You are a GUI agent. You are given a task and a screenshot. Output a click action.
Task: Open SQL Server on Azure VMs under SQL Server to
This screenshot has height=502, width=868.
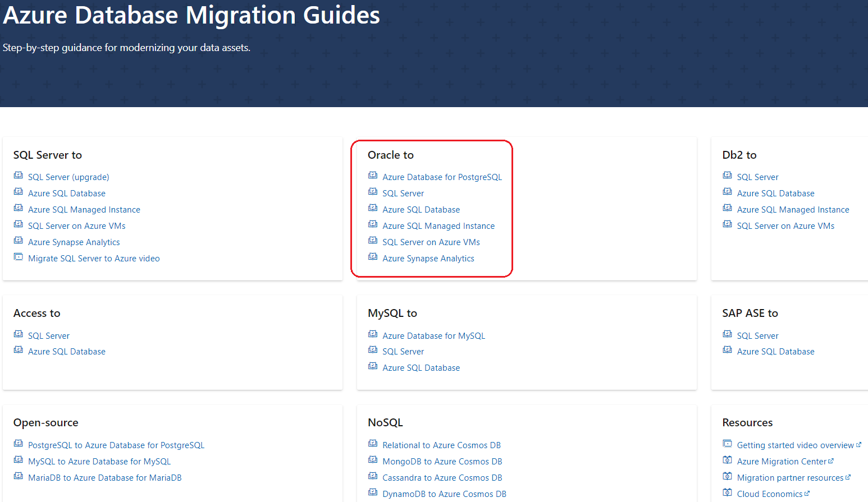tap(77, 226)
